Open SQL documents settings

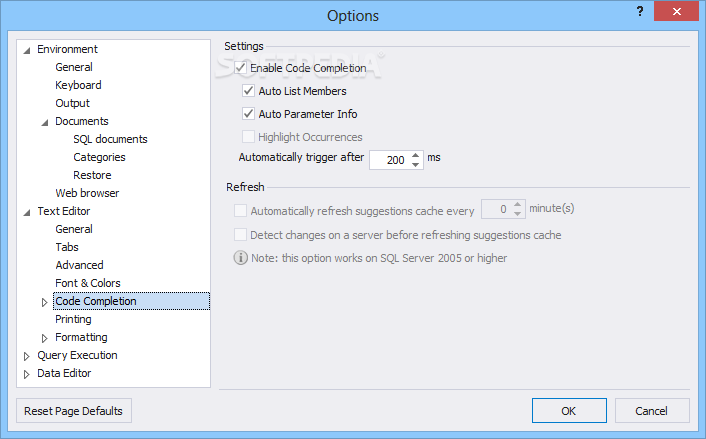110,139
